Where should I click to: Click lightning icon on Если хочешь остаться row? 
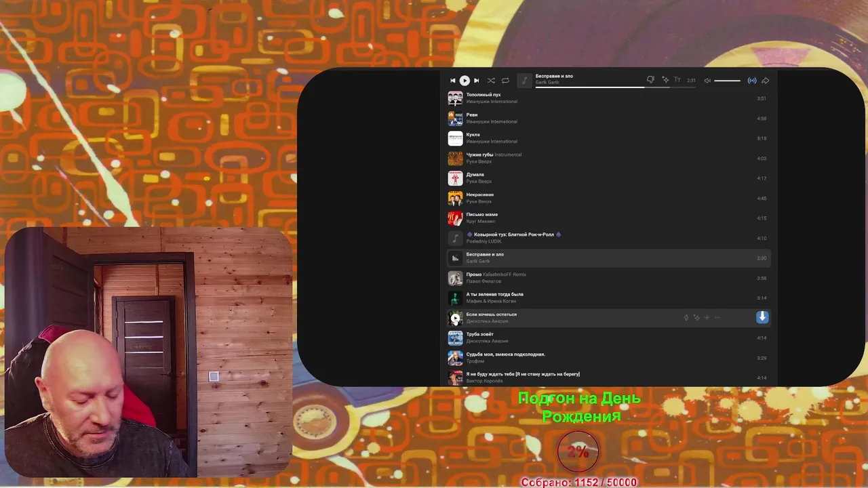click(x=686, y=317)
